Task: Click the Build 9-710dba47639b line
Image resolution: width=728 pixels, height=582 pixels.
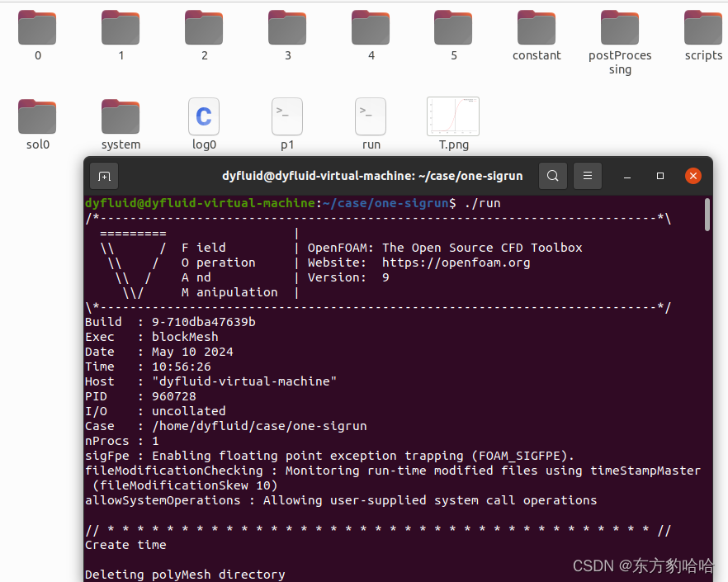Action: (x=170, y=322)
